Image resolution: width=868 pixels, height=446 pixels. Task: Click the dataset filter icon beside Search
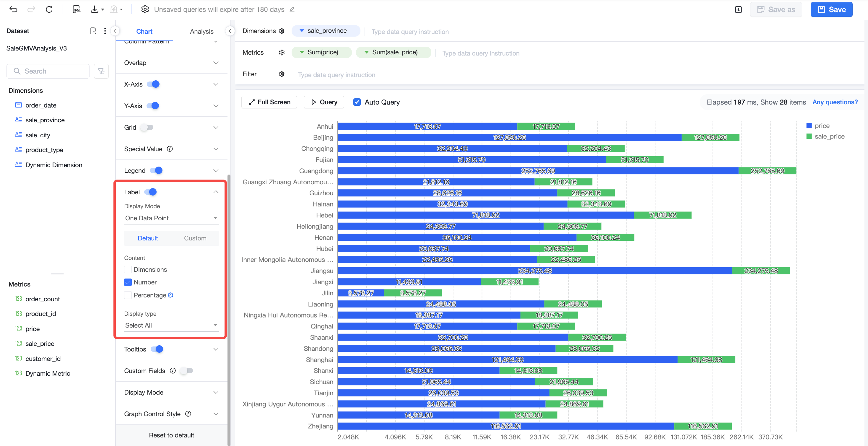(x=101, y=71)
